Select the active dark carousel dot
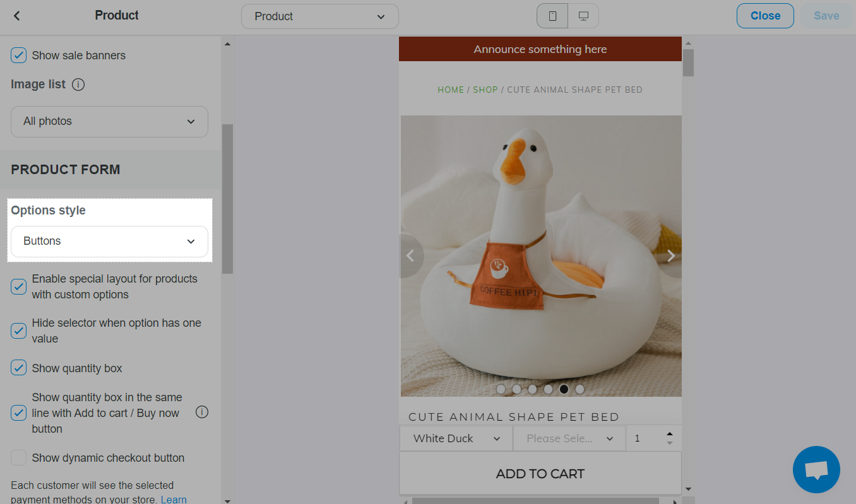 (564, 389)
